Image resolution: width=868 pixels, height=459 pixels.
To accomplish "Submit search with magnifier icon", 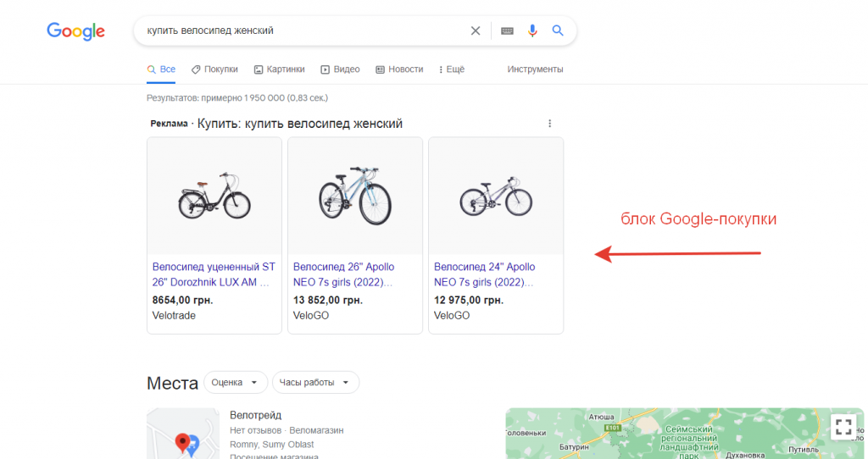I will pyautogui.click(x=558, y=30).
